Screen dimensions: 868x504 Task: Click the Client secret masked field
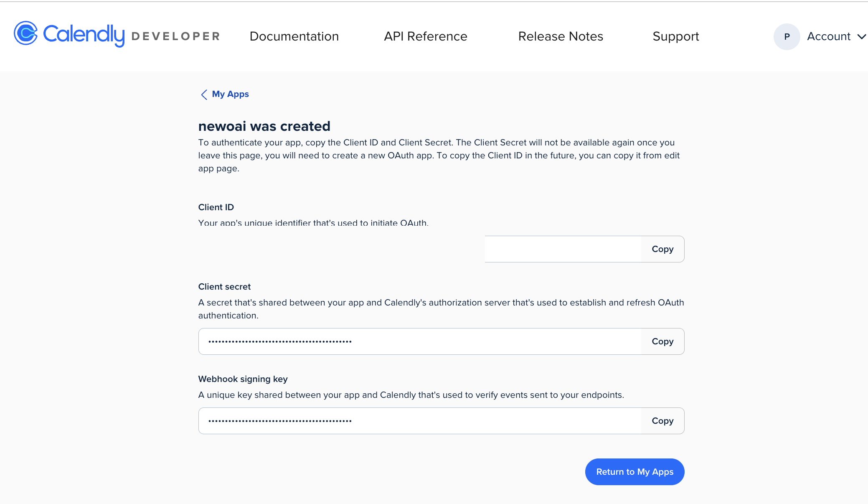point(420,341)
